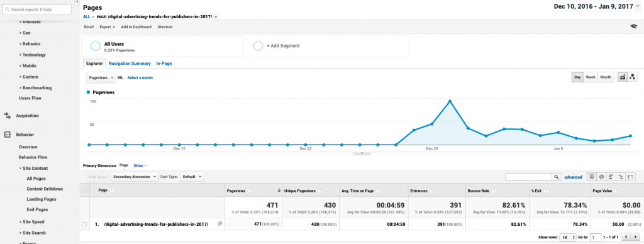Click help icon beside Avg. Time on Page
Viewport: 644px width, 244px height.
[378, 190]
